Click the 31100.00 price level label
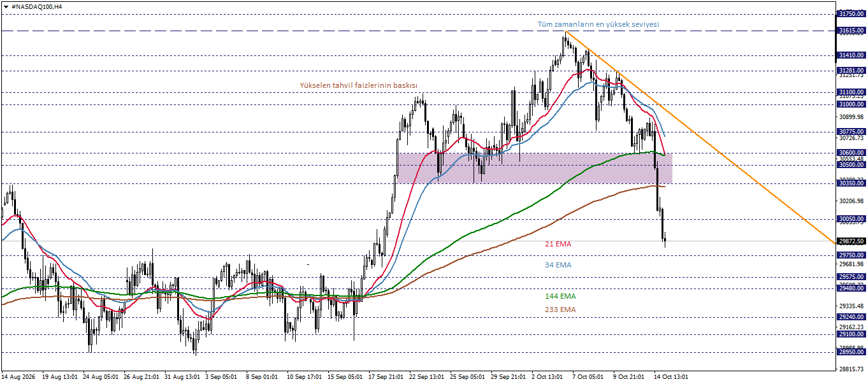The width and height of the screenshot is (868, 384). 851,92
